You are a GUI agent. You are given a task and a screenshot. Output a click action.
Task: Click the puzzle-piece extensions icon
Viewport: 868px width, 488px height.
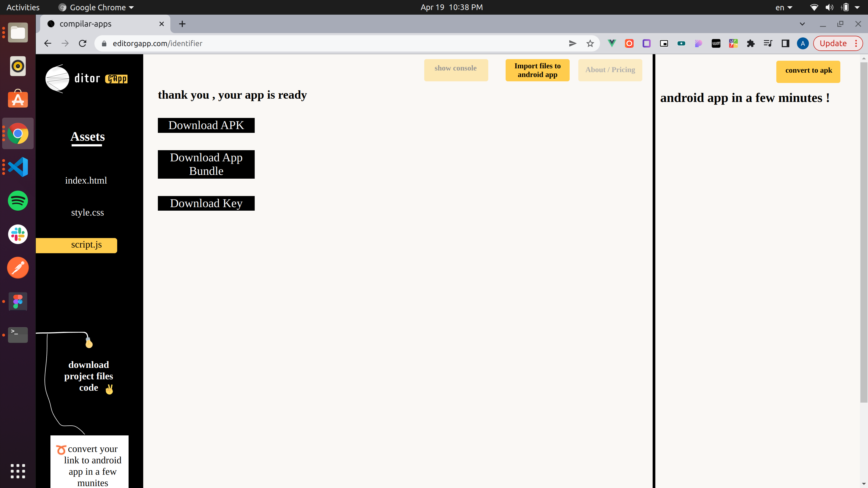point(751,43)
